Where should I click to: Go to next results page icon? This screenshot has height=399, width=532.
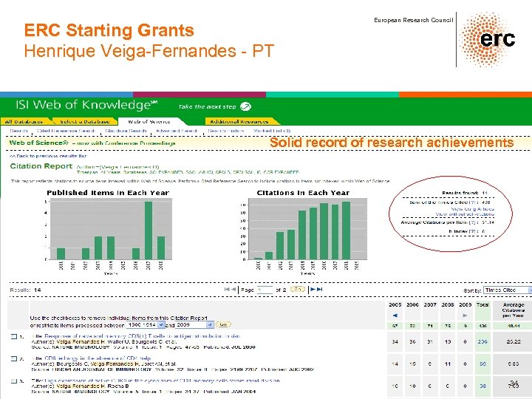point(313,290)
